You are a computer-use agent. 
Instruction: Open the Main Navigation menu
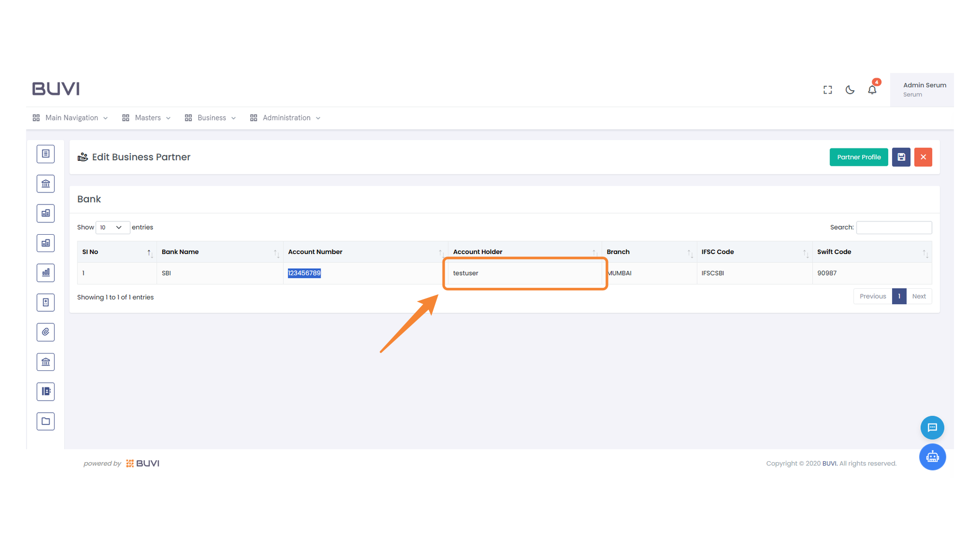click(71, 118)
